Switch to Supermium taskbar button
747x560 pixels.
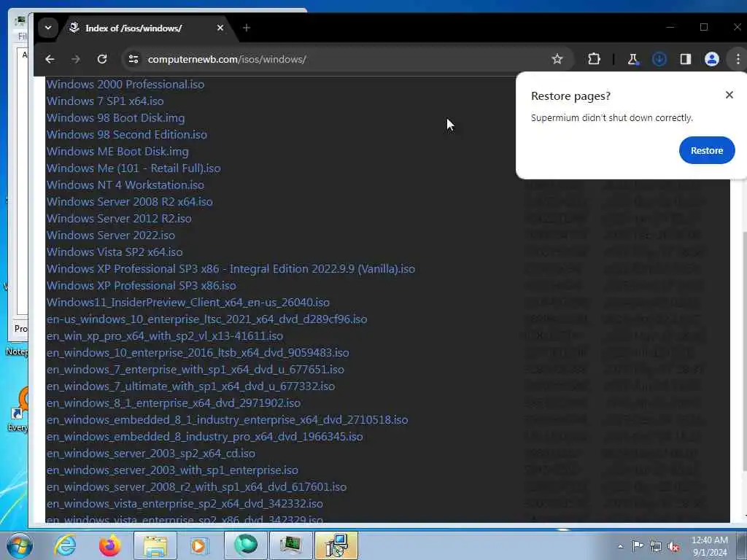[245, 545]
